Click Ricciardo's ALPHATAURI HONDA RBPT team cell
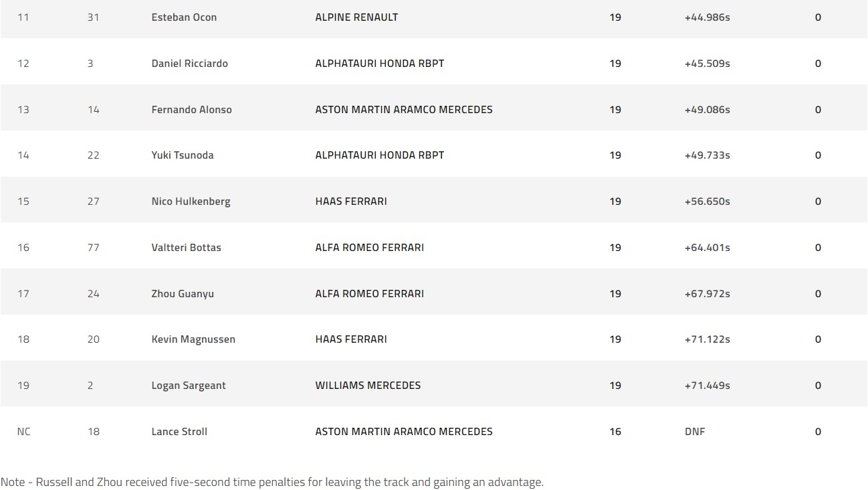Viewport: 868px width, 490px height. pos(379,64)
